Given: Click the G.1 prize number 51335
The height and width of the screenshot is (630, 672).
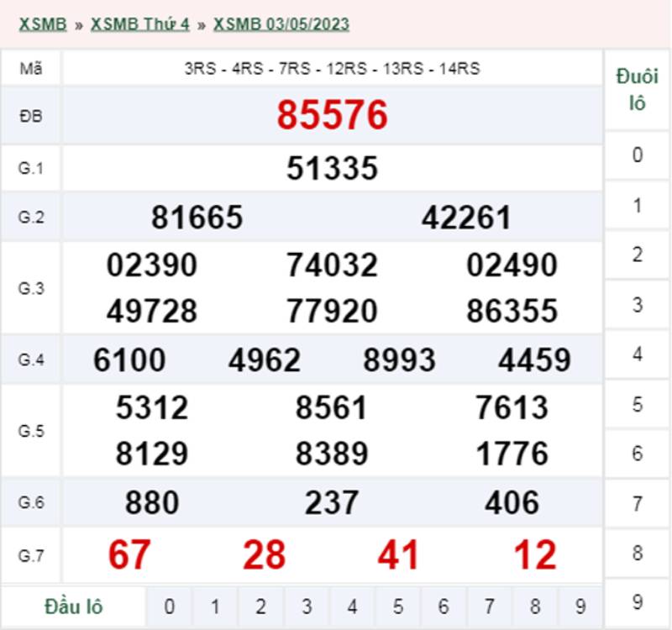Looking at the screenshot, I should (x=333, y=168).
